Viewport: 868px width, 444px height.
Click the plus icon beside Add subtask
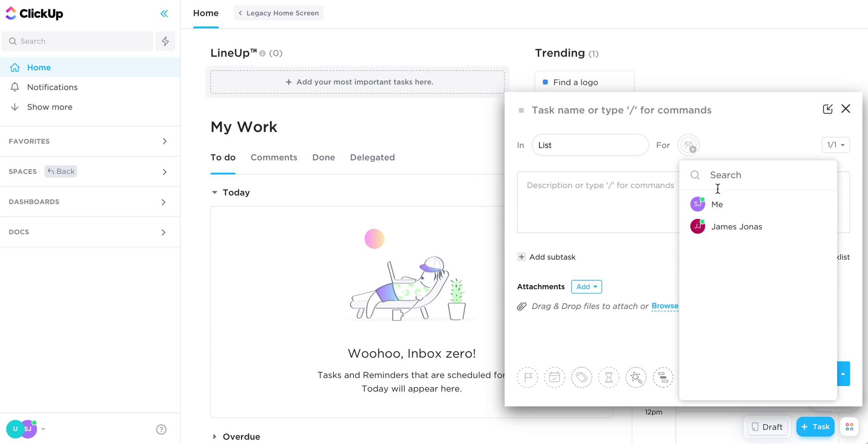click(x=521, y=257)
